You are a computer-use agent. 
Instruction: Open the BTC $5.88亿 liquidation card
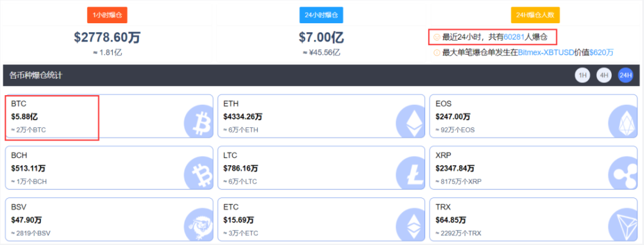pos(109,116)
